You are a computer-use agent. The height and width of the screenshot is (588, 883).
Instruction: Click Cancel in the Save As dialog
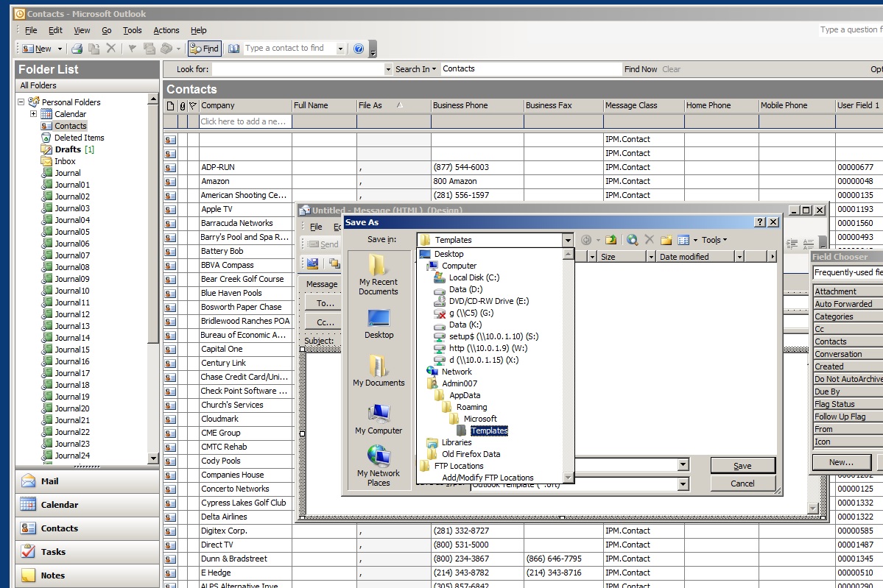tap(743, 484)
